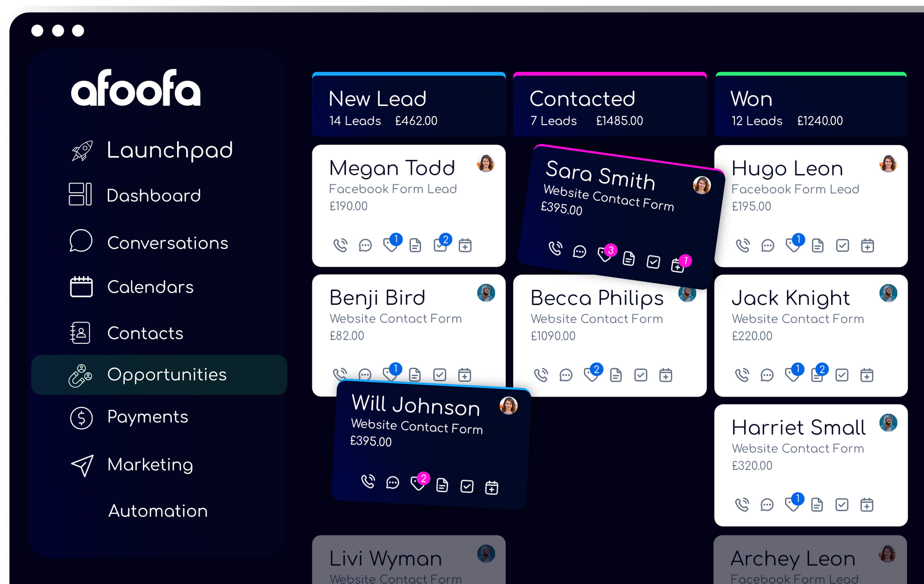
Task: Open the Conversations menu item
Action: [x=167, y=243]
